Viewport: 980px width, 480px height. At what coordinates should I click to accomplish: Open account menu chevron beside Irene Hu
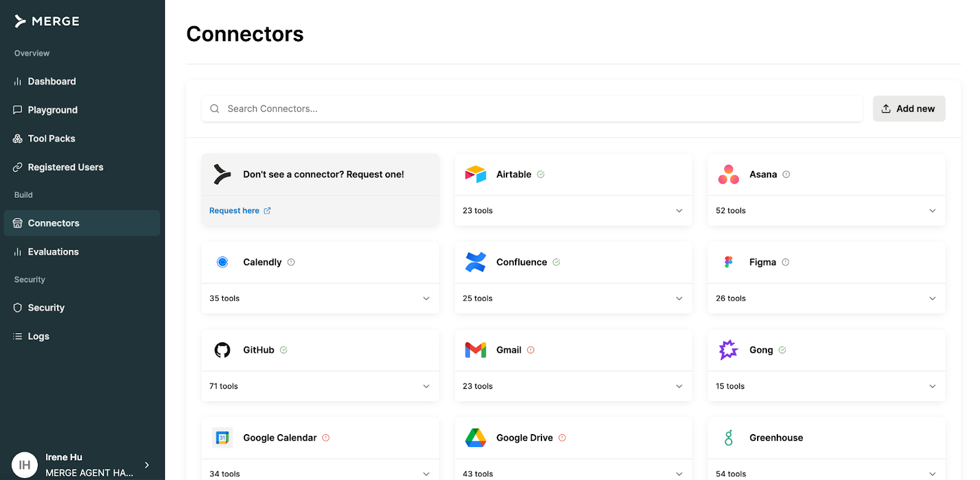tap(147, 465)
